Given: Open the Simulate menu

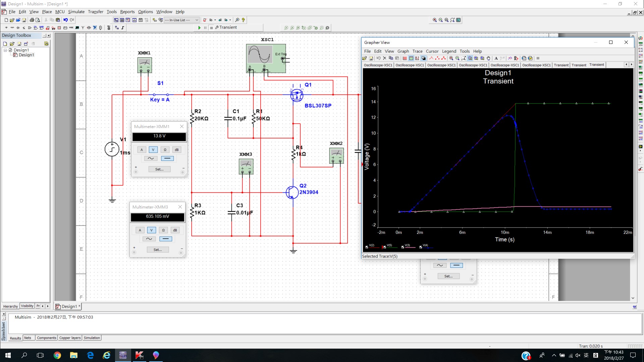Looking at the screenshot, I should click(76, 12).
